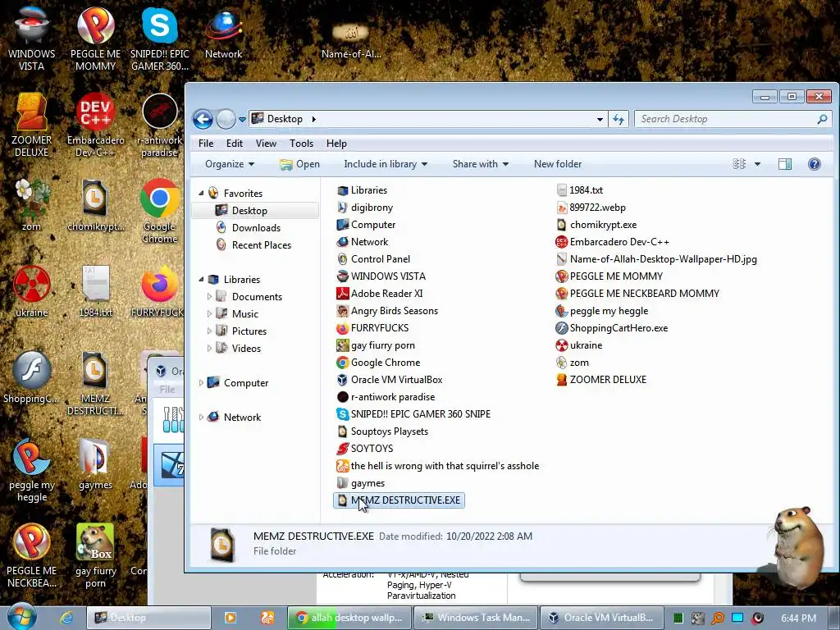Select Recent Places in Favorites
Viewport: 840px width, 630px height.
point(262,244)
